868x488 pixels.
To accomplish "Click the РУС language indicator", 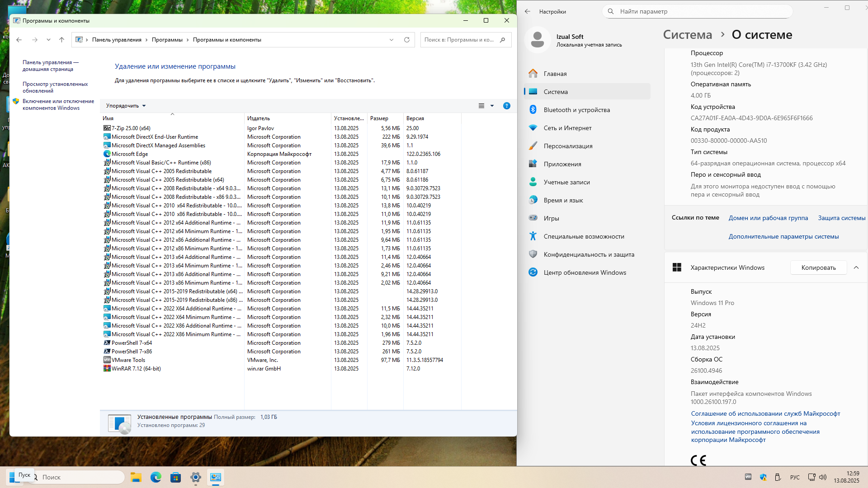I will (795, 477).
